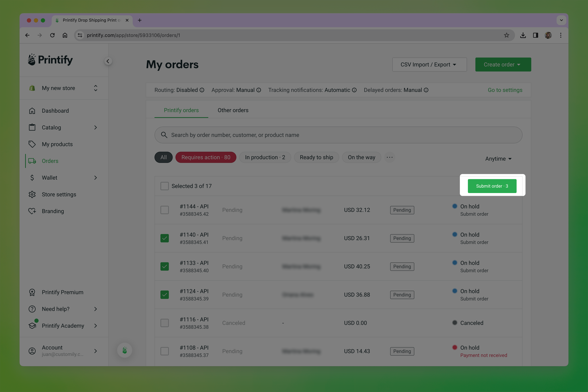Click the Tracking notifications info icon

point(354,90)
